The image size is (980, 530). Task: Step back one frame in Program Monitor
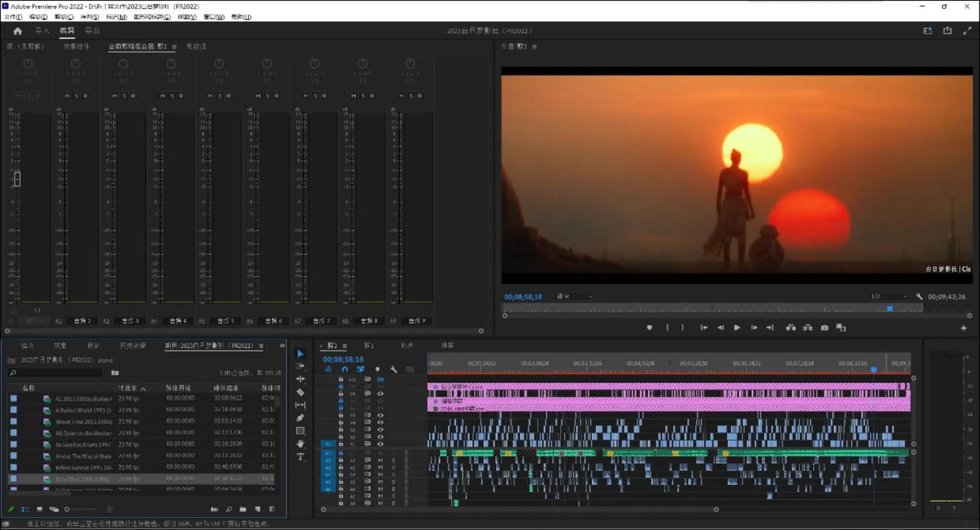[x=720, y=328]
